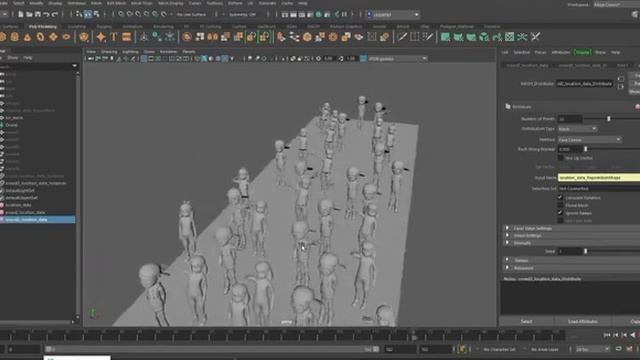Open the 24 fps frame rate dropdown
The height and width of the screenshot is (360, 640).
tap(593, 349)
